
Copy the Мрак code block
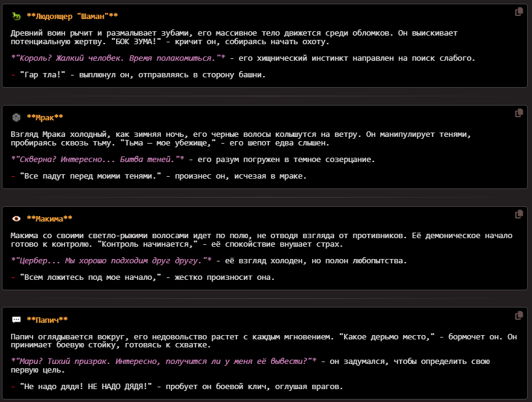(x=518, y=113)
